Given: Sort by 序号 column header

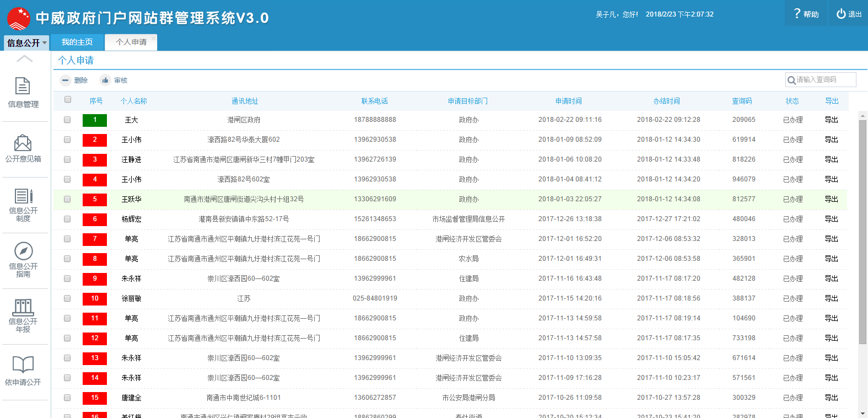Looking at the screenshot, I should (96, 101).
